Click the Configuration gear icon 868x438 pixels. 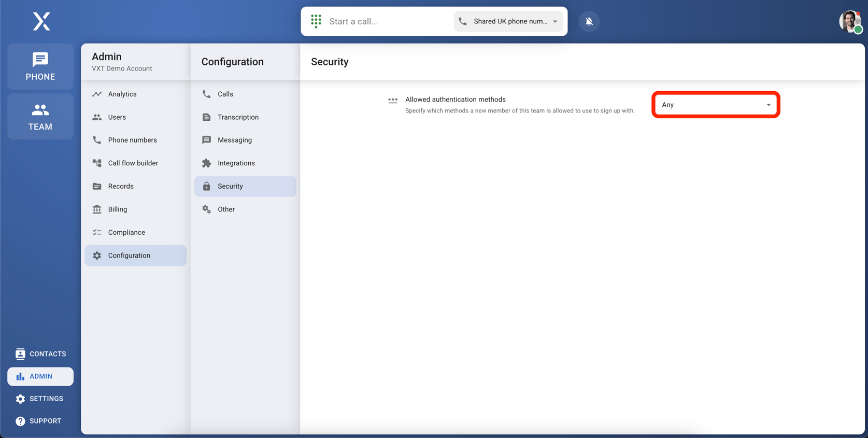tap(97, 256)
